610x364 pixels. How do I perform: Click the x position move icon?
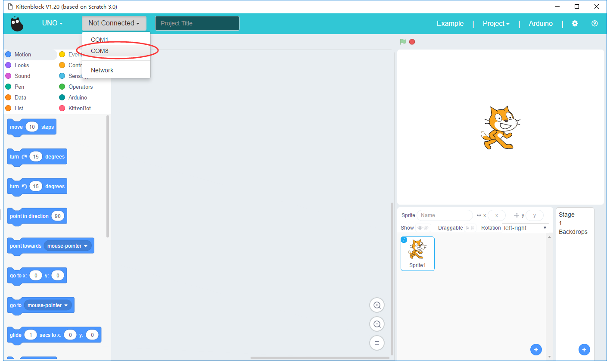[479, 215]
